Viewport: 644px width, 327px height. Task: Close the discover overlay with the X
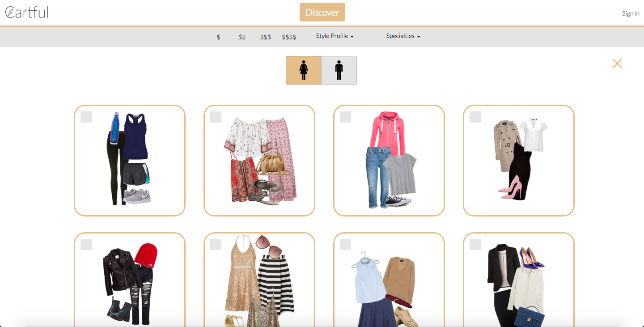(617, 63)
